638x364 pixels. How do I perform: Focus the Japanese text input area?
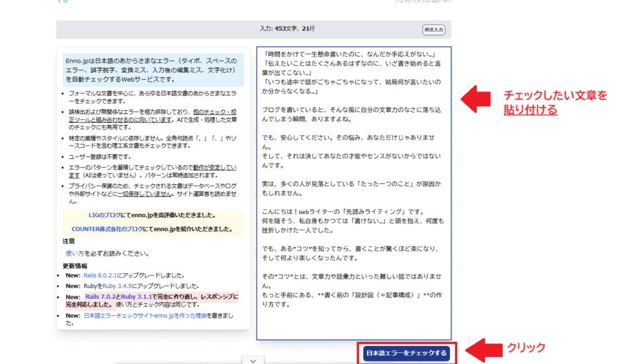click(354, 193)
